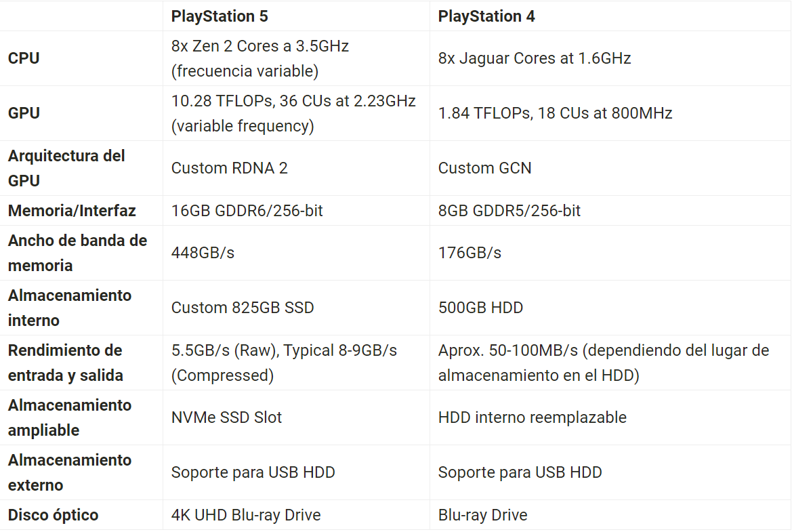Click the Memoria/Interfaz row label
Screen dimensions: 792x532
coord(72,211)
